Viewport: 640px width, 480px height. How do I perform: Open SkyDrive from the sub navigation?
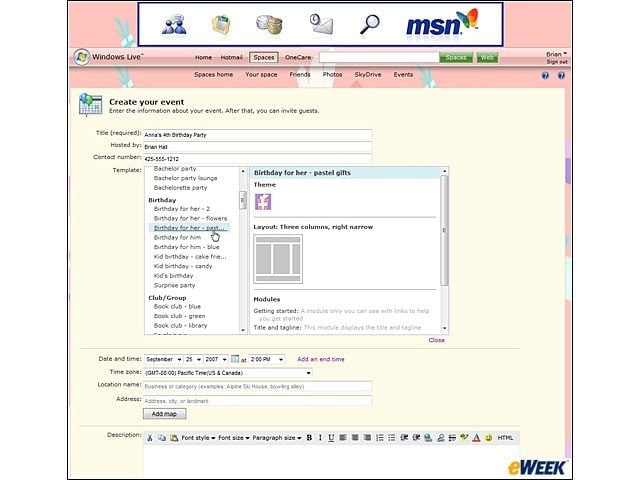[368, 75]
